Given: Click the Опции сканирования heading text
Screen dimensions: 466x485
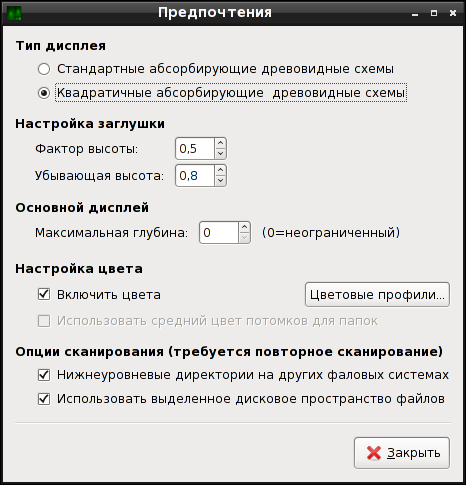Looking at the screenshot, I should 229,352.
